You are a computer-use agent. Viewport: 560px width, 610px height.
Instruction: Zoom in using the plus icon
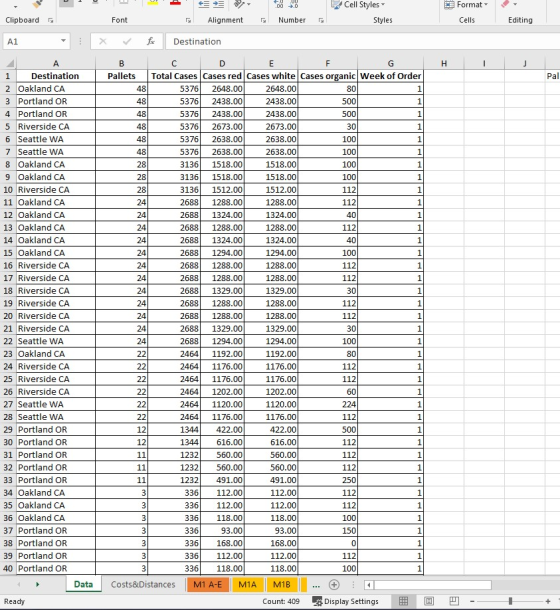[x=548, y=601]
